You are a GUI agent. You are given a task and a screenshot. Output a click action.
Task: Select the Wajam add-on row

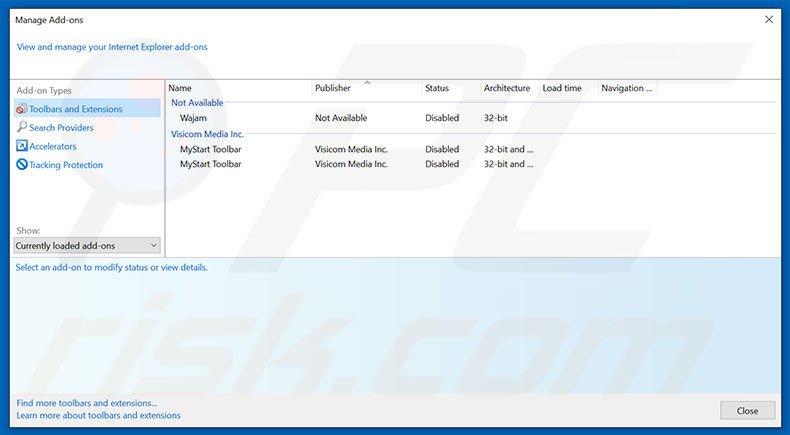tap(193, 118)
